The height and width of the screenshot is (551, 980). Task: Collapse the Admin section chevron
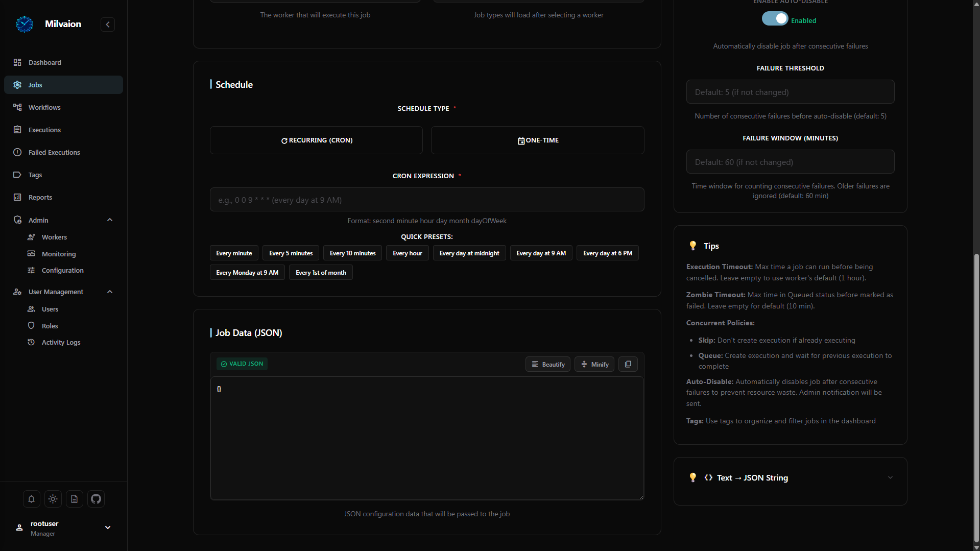110,220
